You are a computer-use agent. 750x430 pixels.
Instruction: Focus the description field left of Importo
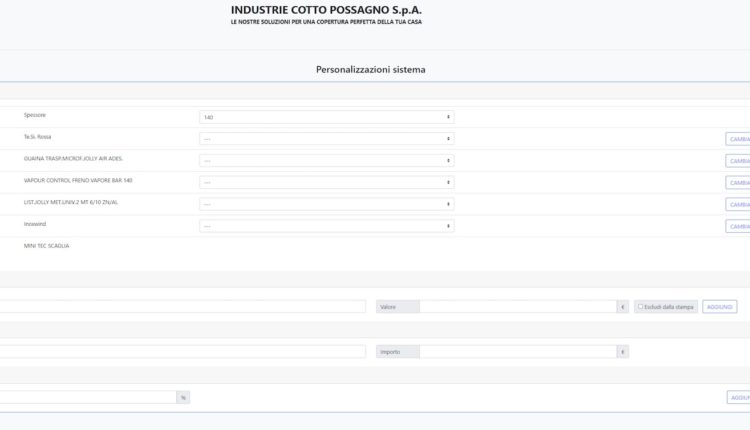pyautogui.click(x=183, y=352)
